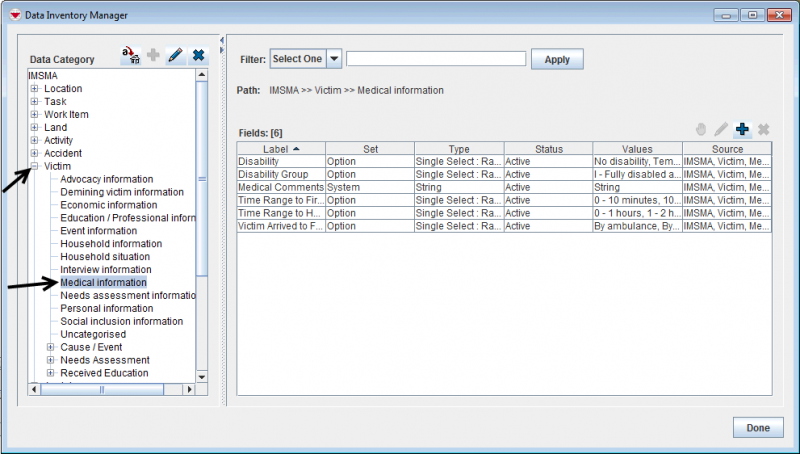Click the Apply filter button
The image size is (800, 454).
tap(557, 59)
